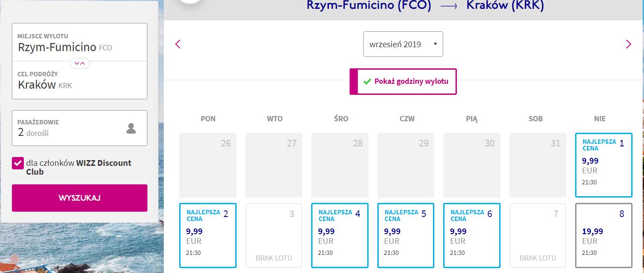Click green checkmark beside Pokaż godziny wylotu
644x273 pixels.
pyautogui.click(x=367, y=82)
